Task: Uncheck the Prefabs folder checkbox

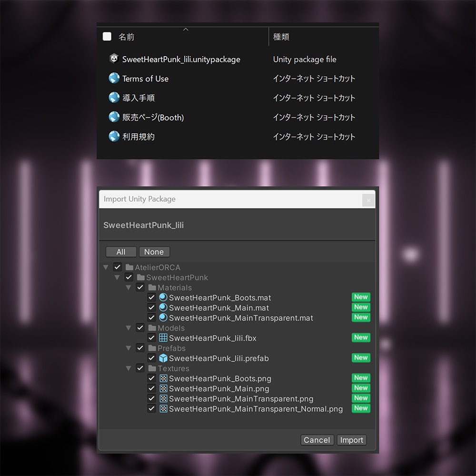Action: click(x=140, y=348)
